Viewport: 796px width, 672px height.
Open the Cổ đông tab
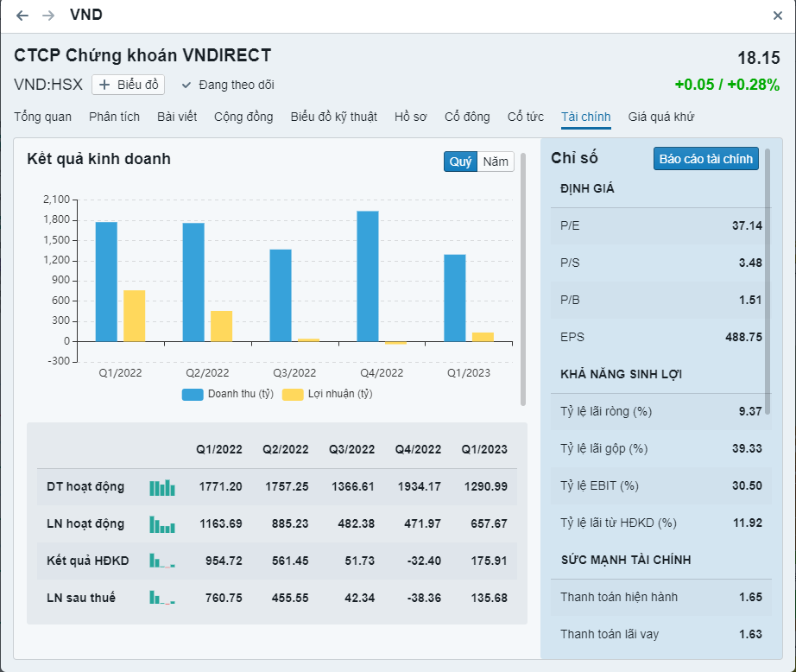[467, 117]
